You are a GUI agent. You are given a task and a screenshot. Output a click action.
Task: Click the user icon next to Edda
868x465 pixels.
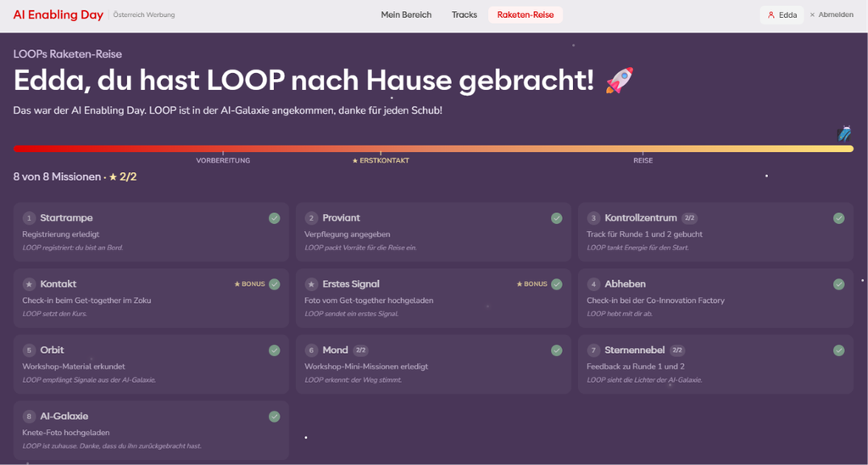coord(771,15)
